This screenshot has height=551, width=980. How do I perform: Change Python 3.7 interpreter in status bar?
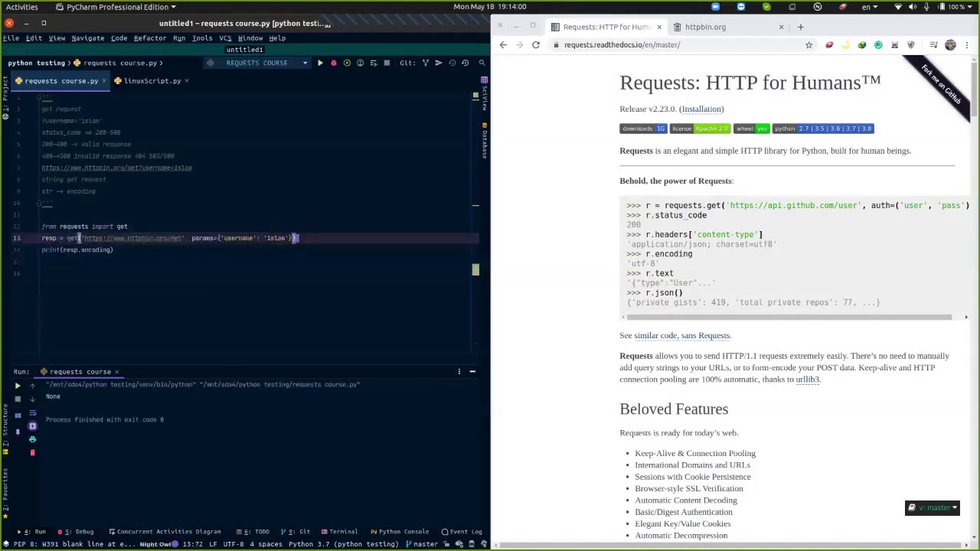344,544
